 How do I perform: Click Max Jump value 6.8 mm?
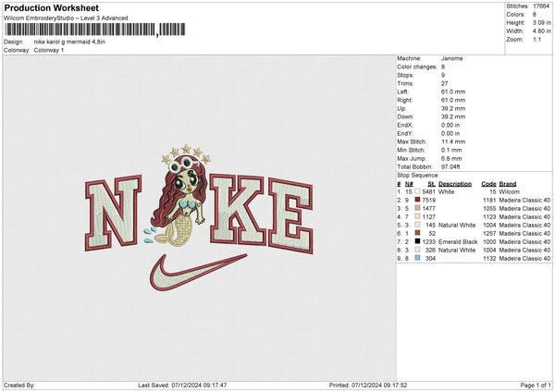point(451,158)
